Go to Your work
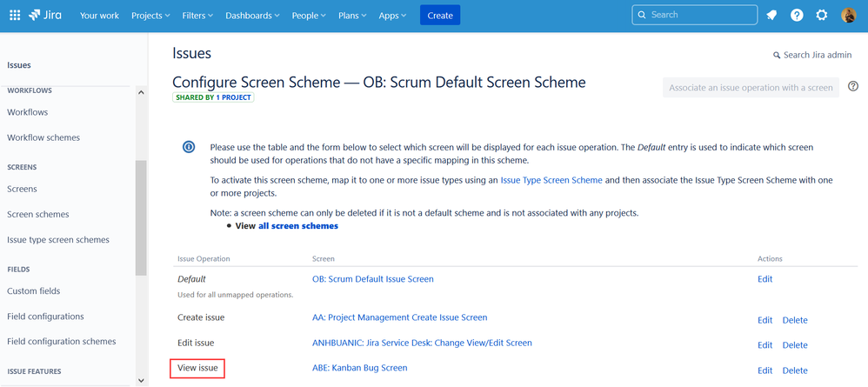868x387 pixels. (99, 16)
